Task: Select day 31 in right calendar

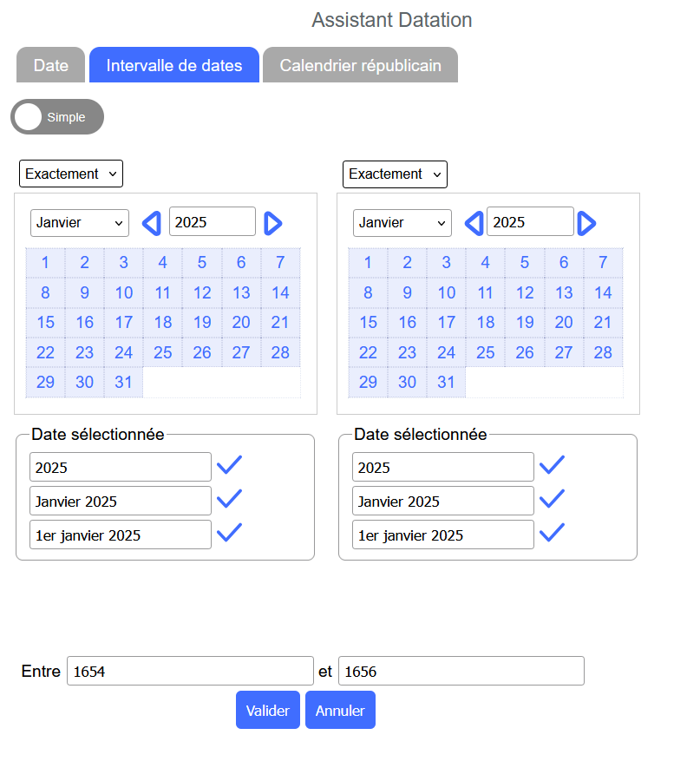Action: [446, 382]
